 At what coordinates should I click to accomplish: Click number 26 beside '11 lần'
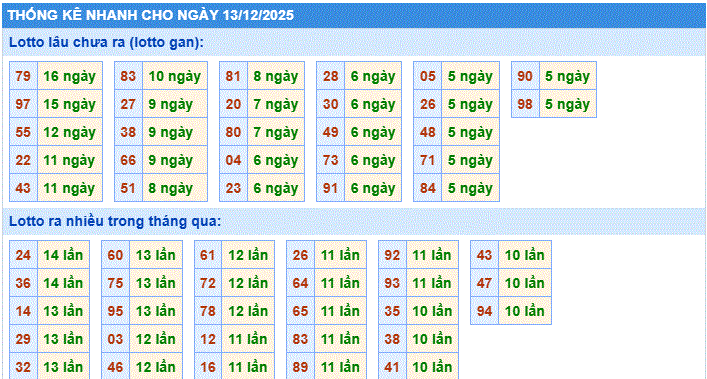point(300,255)
